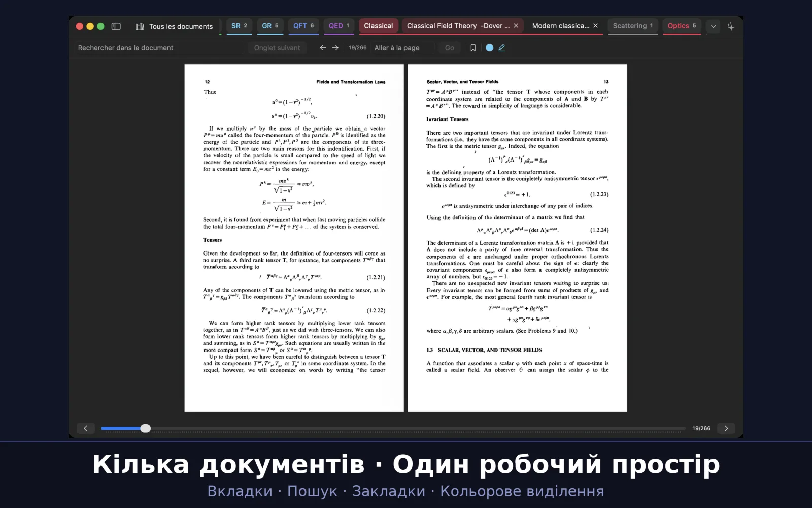Pick the blue highlight color swatch

[489, 48]
